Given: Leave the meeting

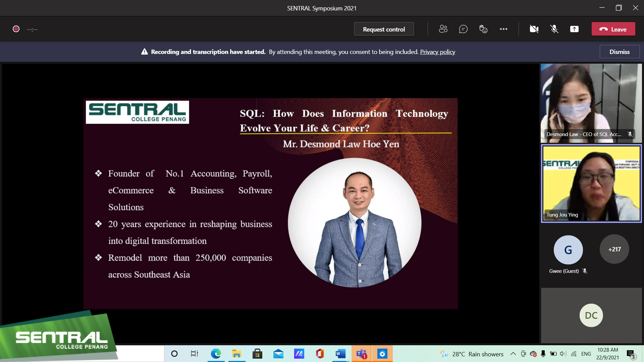Looking at the screenshot, I should click(613, 29).
